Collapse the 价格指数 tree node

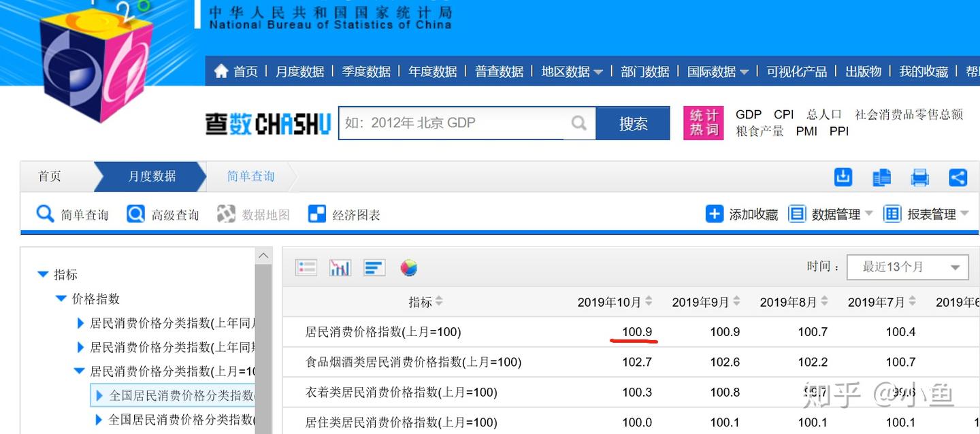(61, 298)
